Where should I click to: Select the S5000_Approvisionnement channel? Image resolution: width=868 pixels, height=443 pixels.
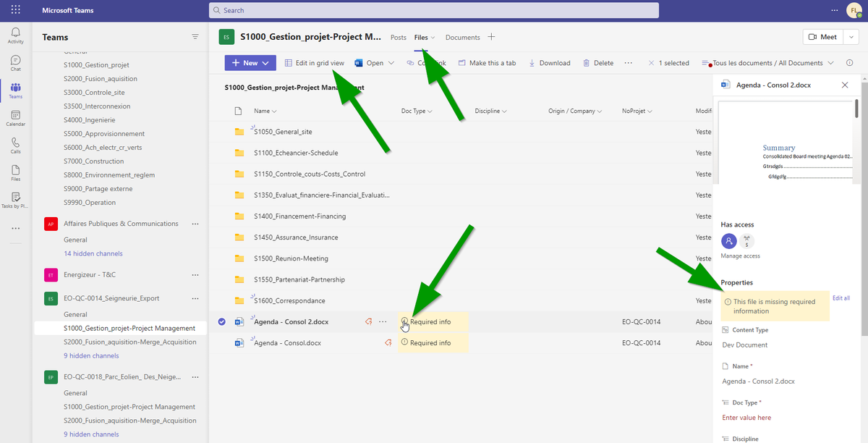coord(103,133)
